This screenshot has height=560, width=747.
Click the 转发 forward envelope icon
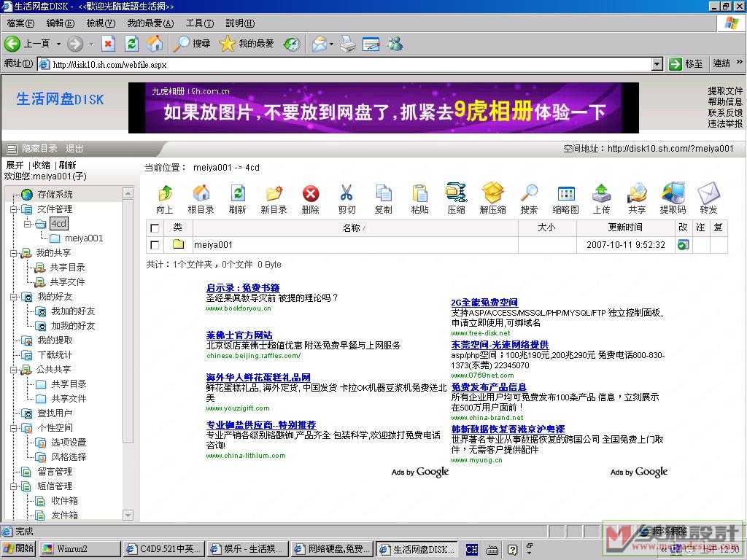coord(708,192)
